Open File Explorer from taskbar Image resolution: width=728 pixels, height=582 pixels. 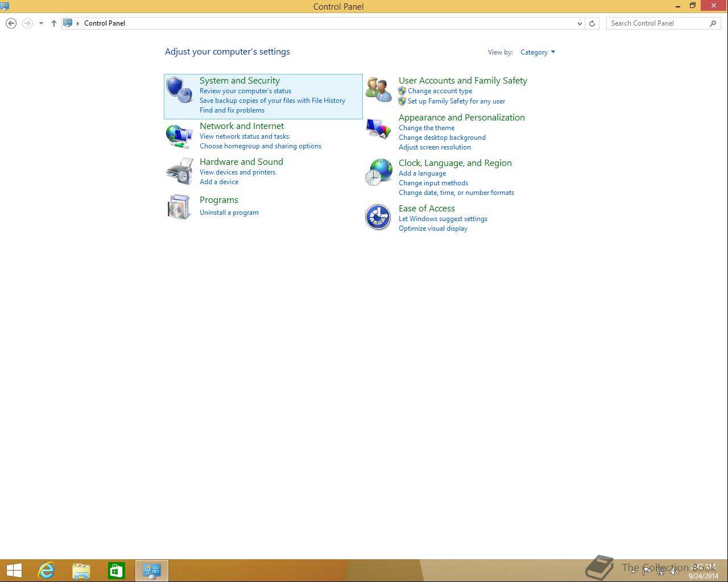81,571
